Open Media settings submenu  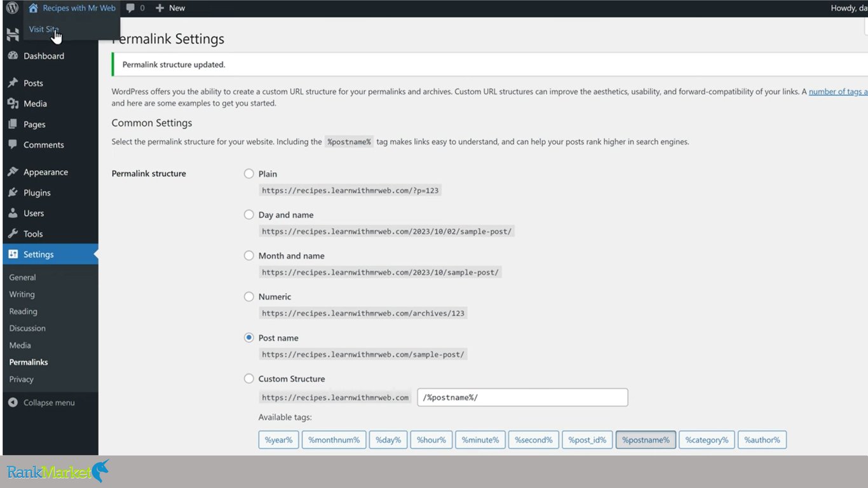point(20,345)
